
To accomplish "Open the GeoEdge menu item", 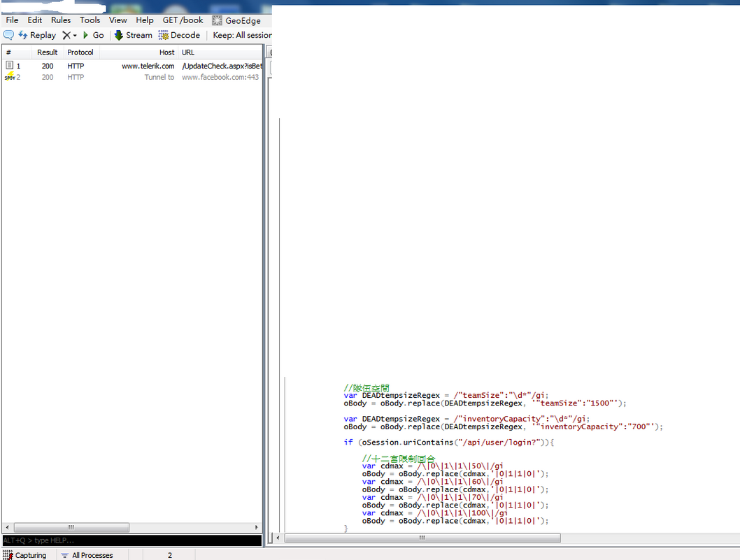I will click(236, 20).
